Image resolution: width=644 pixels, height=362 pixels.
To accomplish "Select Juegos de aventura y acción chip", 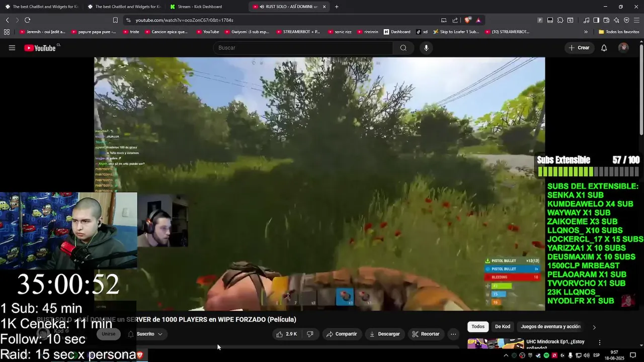I will pyautogui.click(x=550, y=327).
